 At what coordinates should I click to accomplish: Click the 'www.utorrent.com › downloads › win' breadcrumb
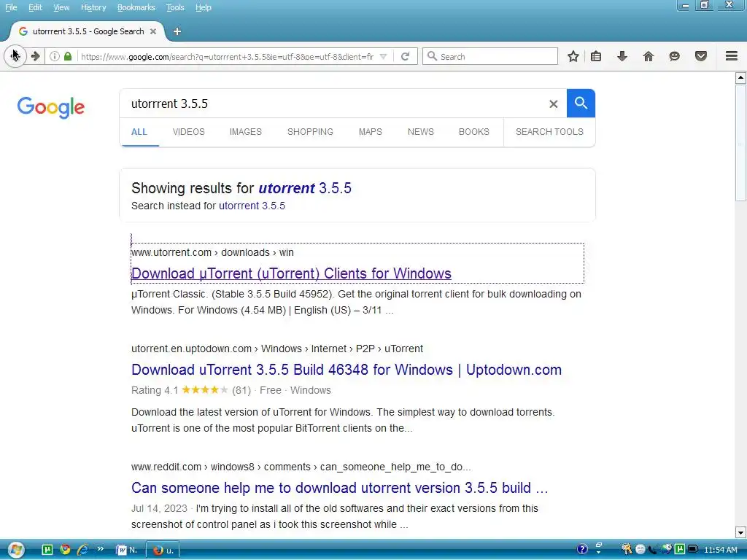[x=212, y=252]
